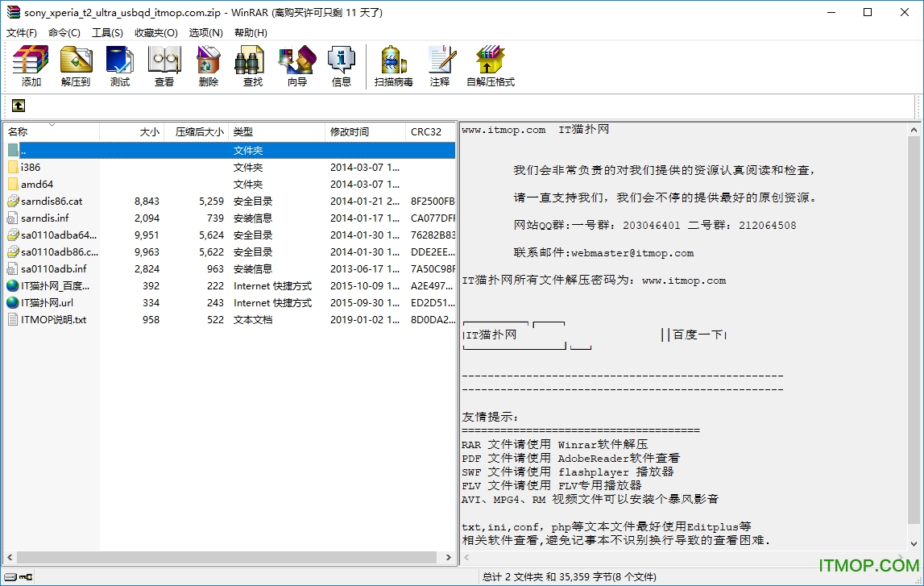
Task: Click file list scroll right arrow
Action: pyautogui.click(x=449, y=557)
